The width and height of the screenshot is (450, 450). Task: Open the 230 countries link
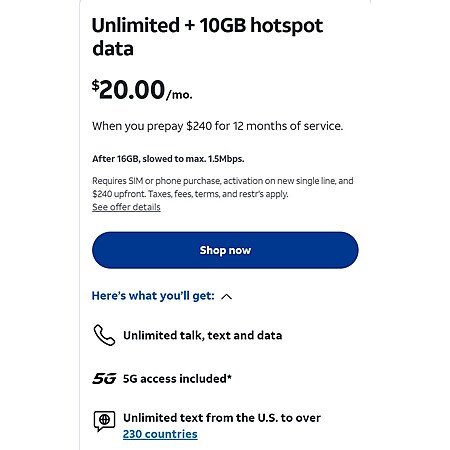click(160, 434)
